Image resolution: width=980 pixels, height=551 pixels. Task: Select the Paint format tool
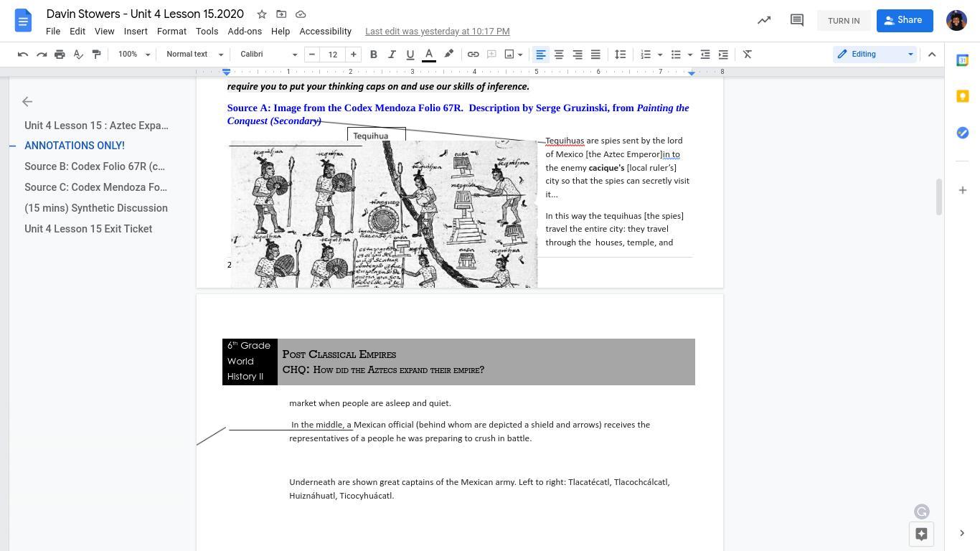click(96, 55)
